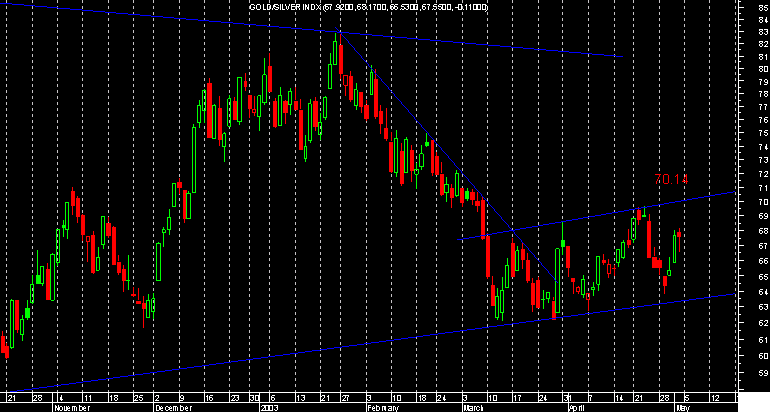Screen dimensions: 770x412
Task: Click price axis value 59
Action: click(764, 373)
